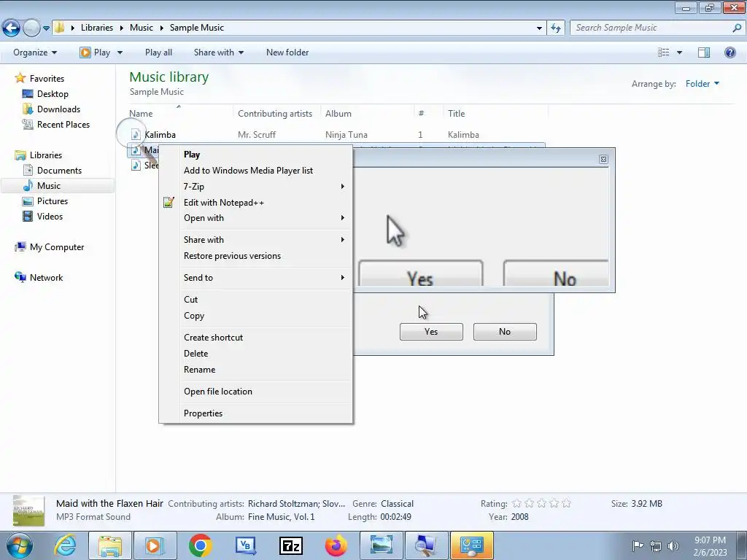
Task: Expand the Send to submenu
Action: [256, 278]
